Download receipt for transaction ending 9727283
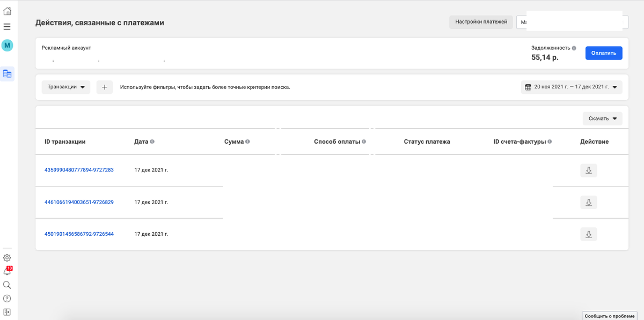Viewport: 644px width, 320px height. [x=588, y=170]
